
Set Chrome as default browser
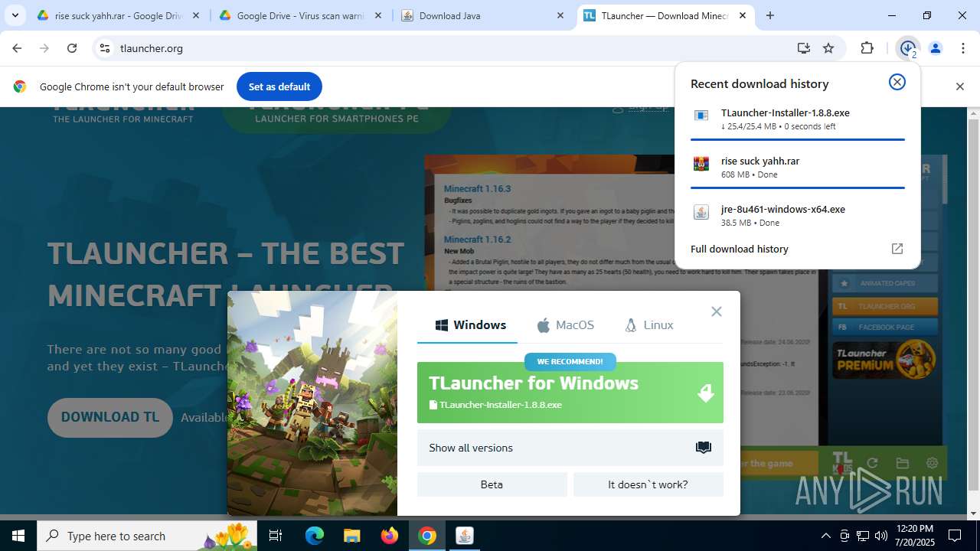[x=279, y=86]
